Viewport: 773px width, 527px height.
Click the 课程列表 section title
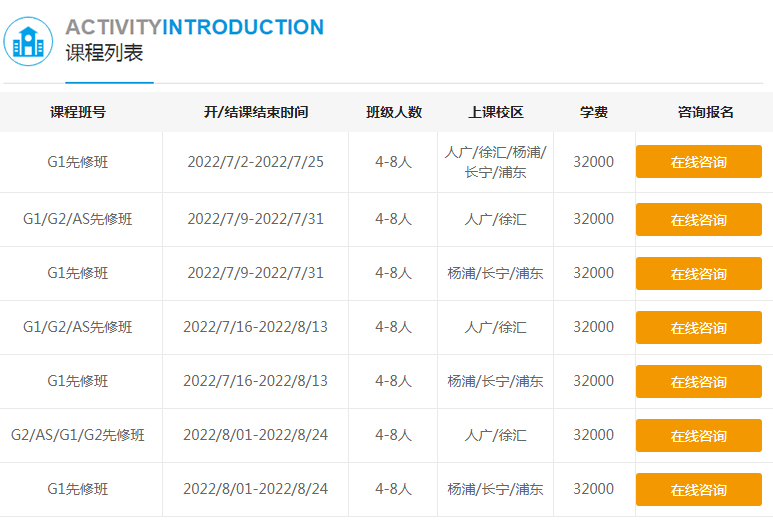click(x=104, y=54)
